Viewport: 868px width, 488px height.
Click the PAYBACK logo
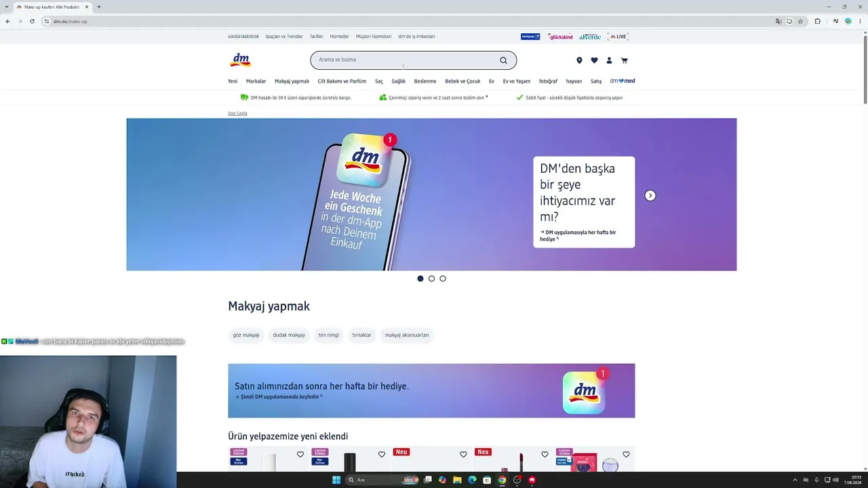530,37
